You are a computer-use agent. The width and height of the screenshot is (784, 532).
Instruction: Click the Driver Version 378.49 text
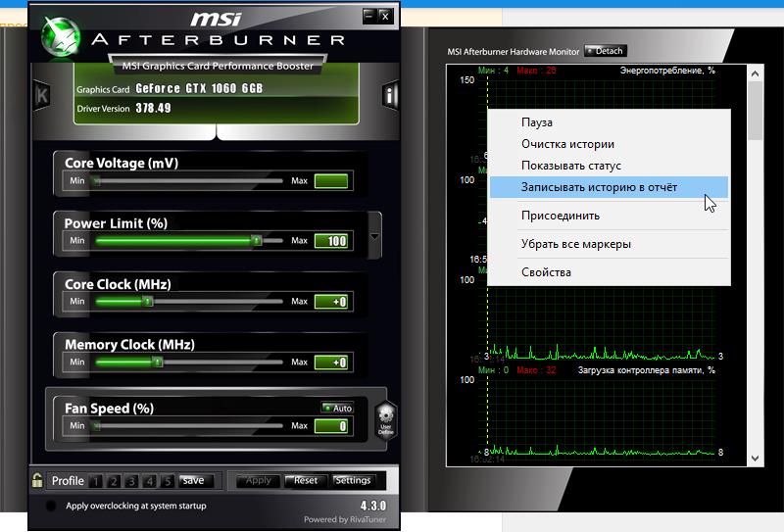pos(123,108)
